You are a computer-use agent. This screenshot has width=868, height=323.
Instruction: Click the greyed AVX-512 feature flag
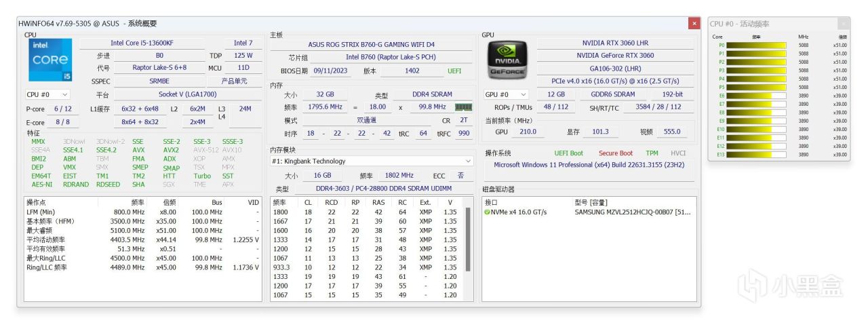[x=205, y=150]
